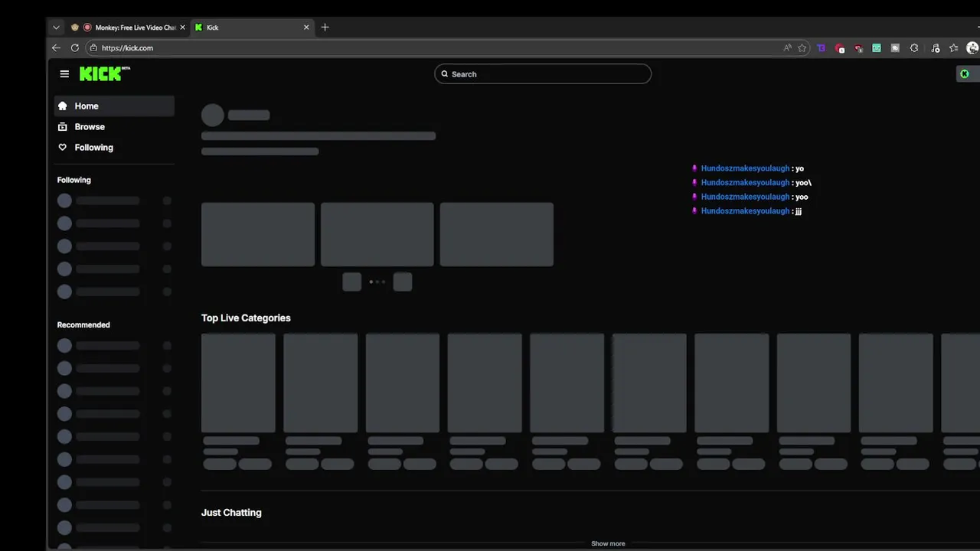Open a new browser tab
Viewport: 980px width, 551px height.
(325, 28)
